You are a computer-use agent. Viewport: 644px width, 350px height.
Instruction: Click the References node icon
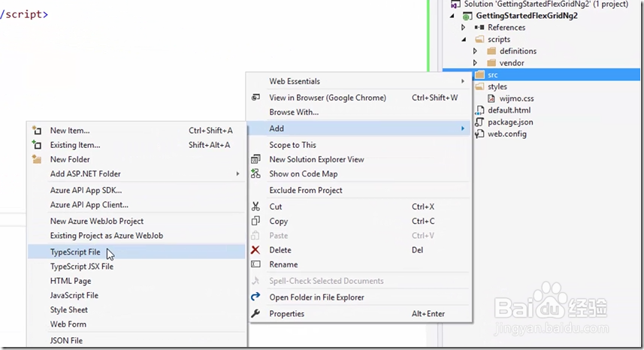pyautogui.click(x=479, y=28)
